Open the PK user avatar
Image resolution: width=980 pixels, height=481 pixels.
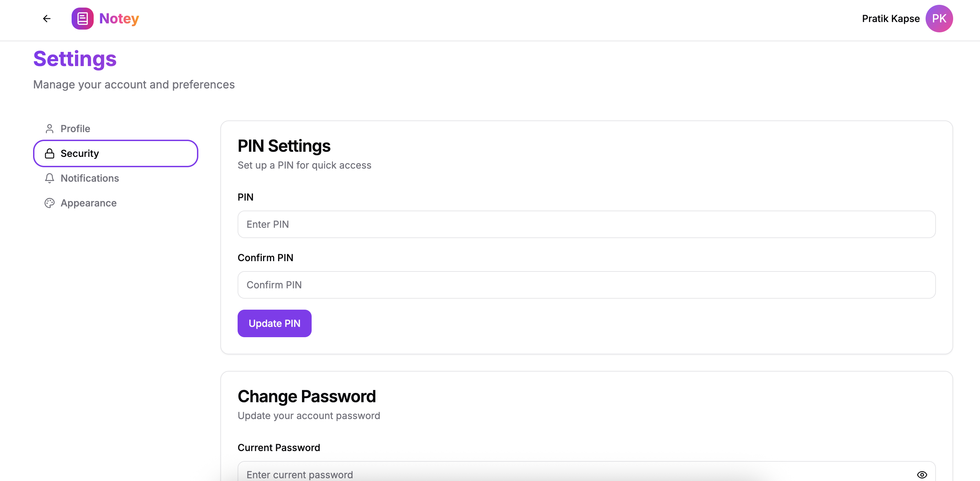tap(939, 19)
